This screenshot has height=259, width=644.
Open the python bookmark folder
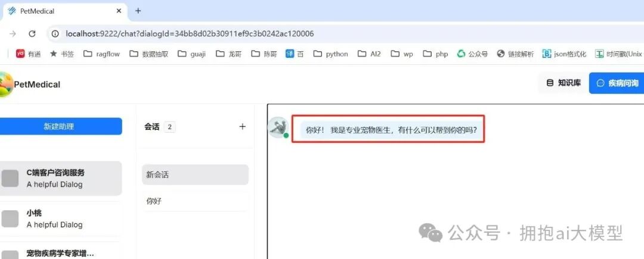[x=330, y=54]
